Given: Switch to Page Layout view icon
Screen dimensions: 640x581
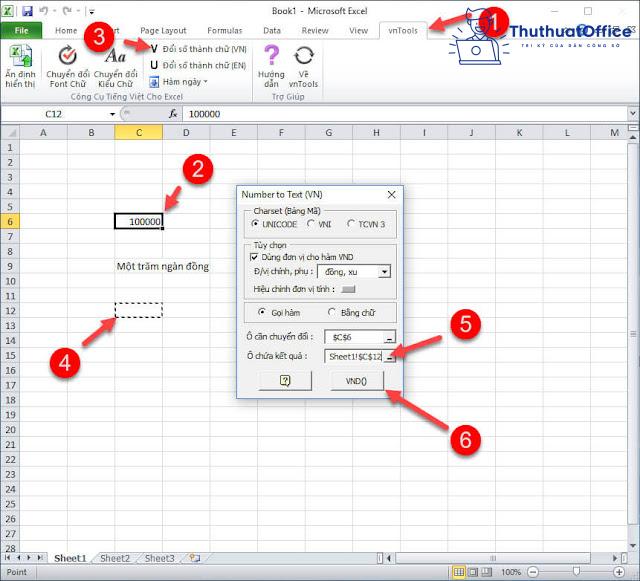Looking at the screenshot, I should [x=473, y=572].
